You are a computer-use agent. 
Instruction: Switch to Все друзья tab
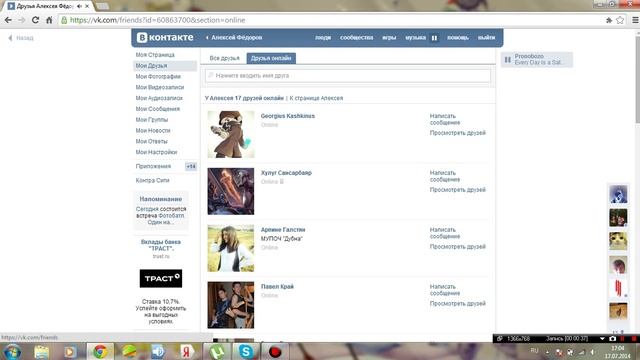[x=224, y=58]
